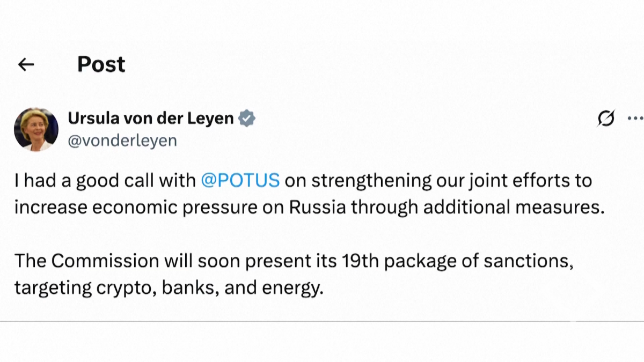Open the @vonderleyen handle link
Image resolution: width=644 pixels, height=362 pixels.
[x=122, y=141]
